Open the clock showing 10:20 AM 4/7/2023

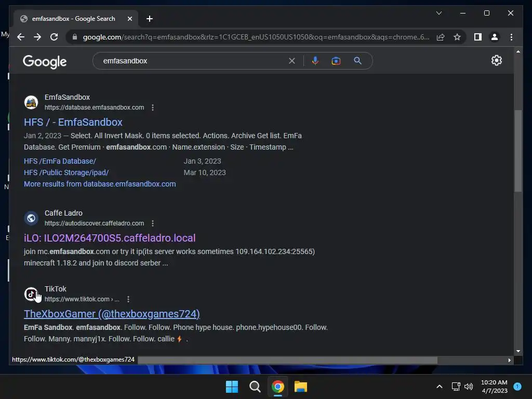click(494, 387)
